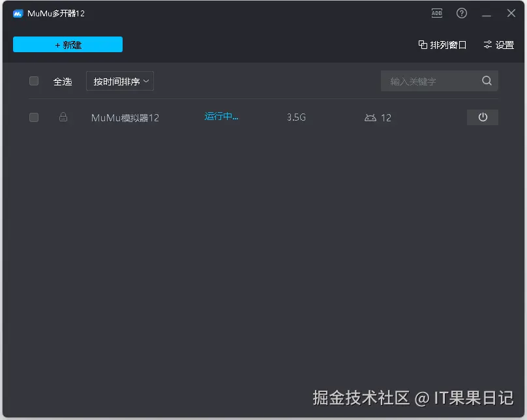The height and width of the screenshot is (420, 527).
Task: Select the MuMu模拟器12 name text
Action: (125, 117)
